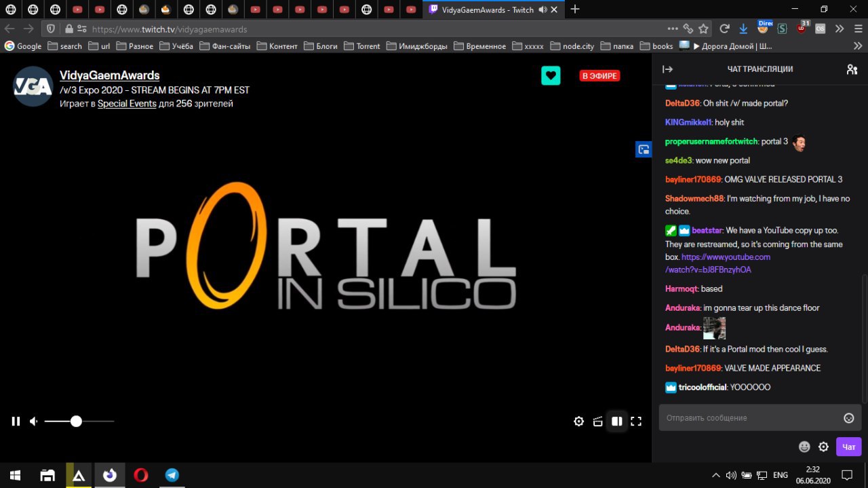Open the page actions three-dot menu

[x=673, y=29]
